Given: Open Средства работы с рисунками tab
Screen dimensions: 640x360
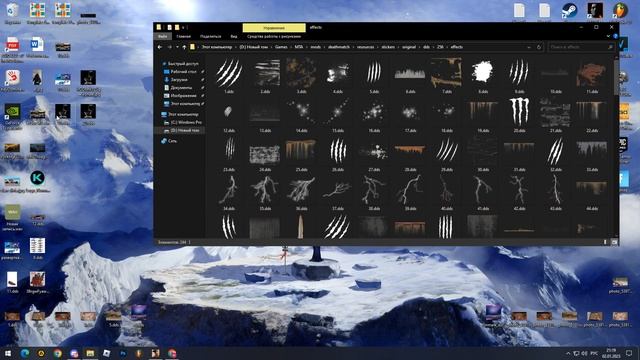Looking at the screenshot, I should 274,36.
